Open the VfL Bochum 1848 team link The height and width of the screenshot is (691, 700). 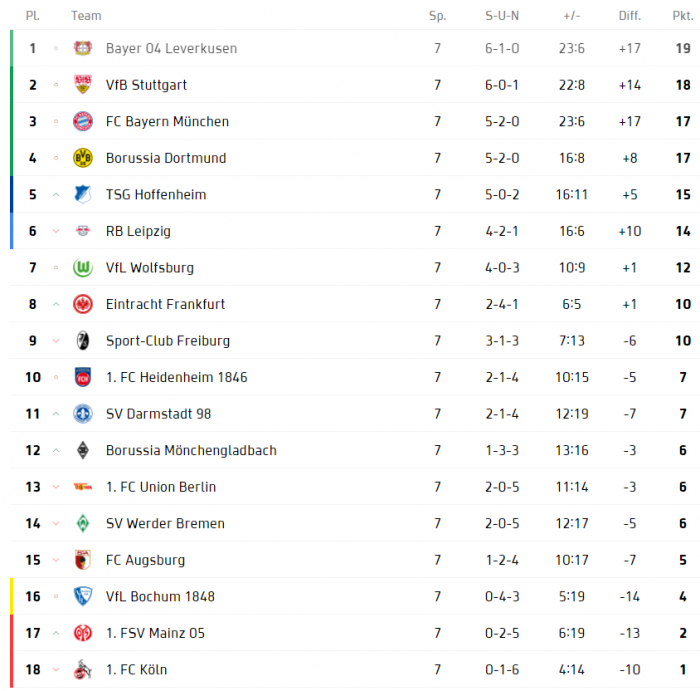pos(160,596)
